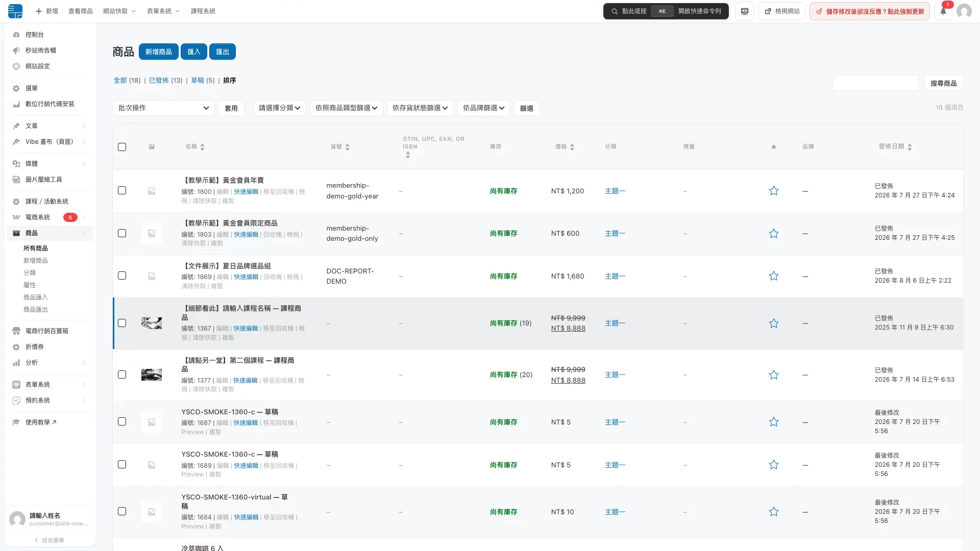
Task: Click the thumbnail of product ID 1367
Action: pos(152,323)
